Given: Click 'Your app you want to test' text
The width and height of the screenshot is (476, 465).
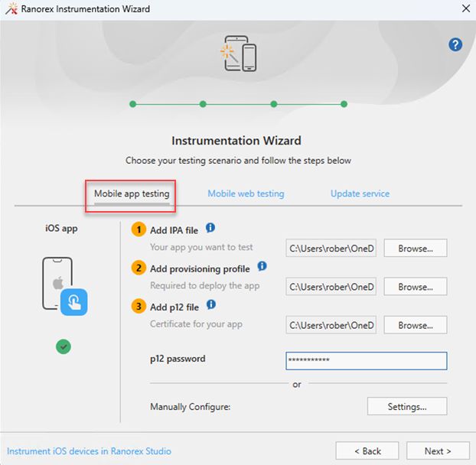Looking at the screenshot, I should (x=201, y=247).
